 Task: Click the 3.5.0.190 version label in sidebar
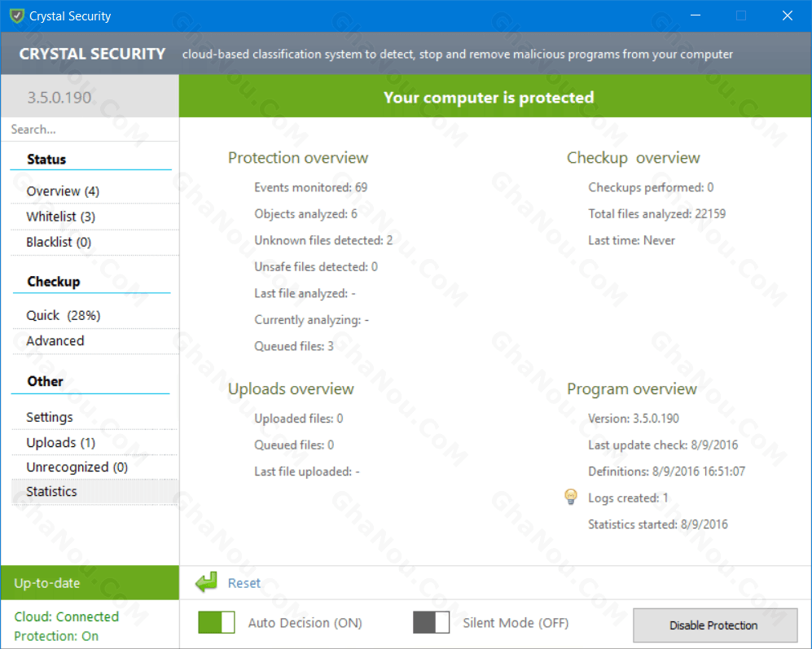tap(59, 98)
